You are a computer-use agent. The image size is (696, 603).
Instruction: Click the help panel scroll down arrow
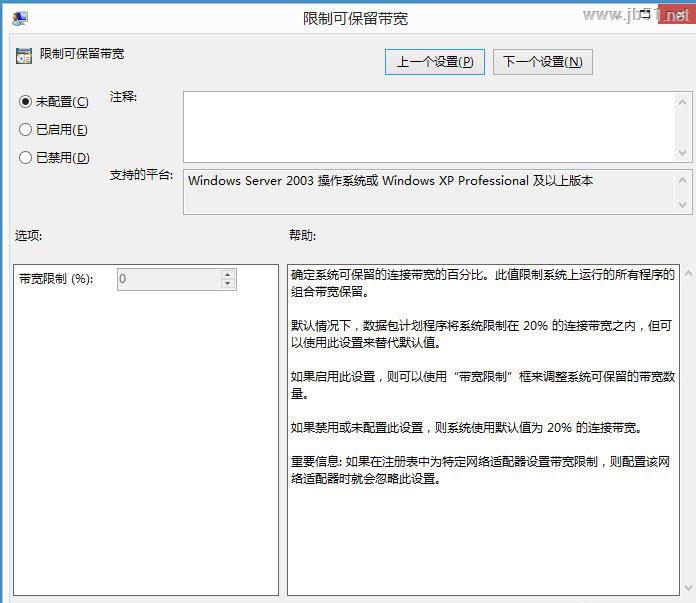(688, 587)
